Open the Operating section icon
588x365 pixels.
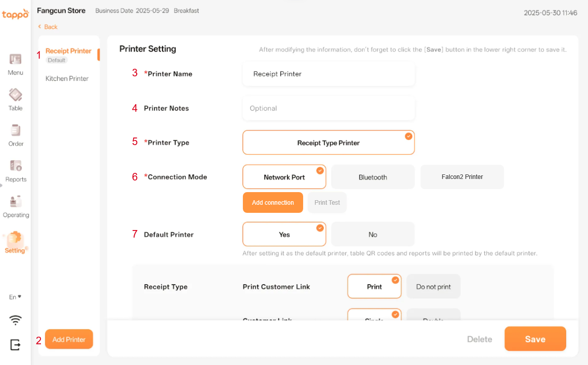pyautogui.click(x=15, y=202)
